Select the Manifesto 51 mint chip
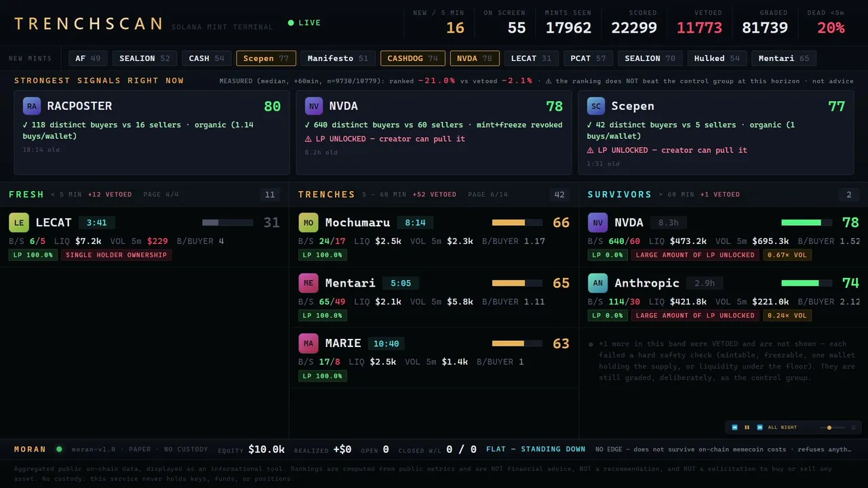Viewport: 868px width, 488px height. [x=338, y=58]
